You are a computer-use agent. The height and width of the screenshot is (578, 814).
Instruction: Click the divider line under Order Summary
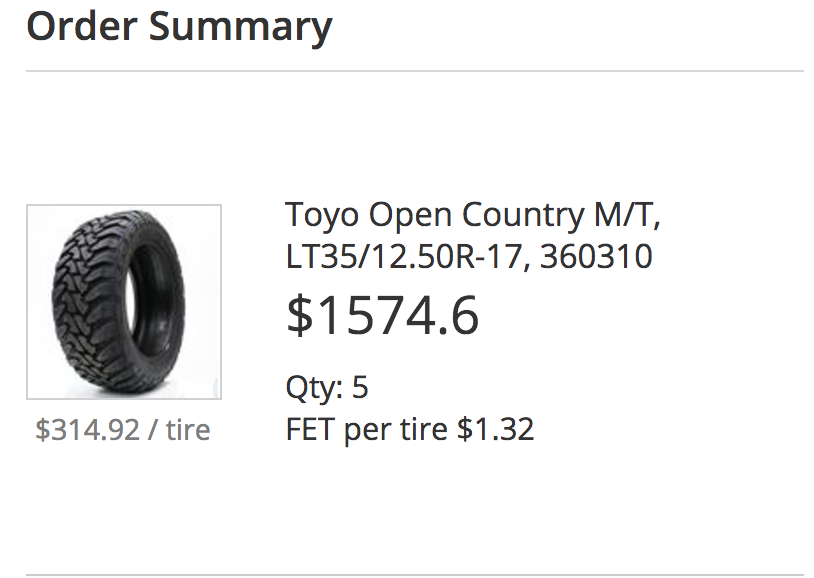click(x=415, y=71)
